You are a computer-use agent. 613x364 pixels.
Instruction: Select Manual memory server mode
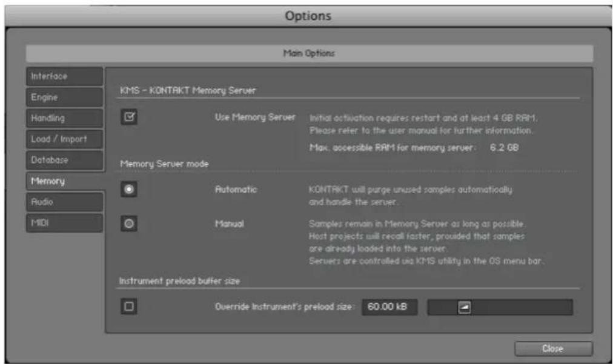[129, 223]
